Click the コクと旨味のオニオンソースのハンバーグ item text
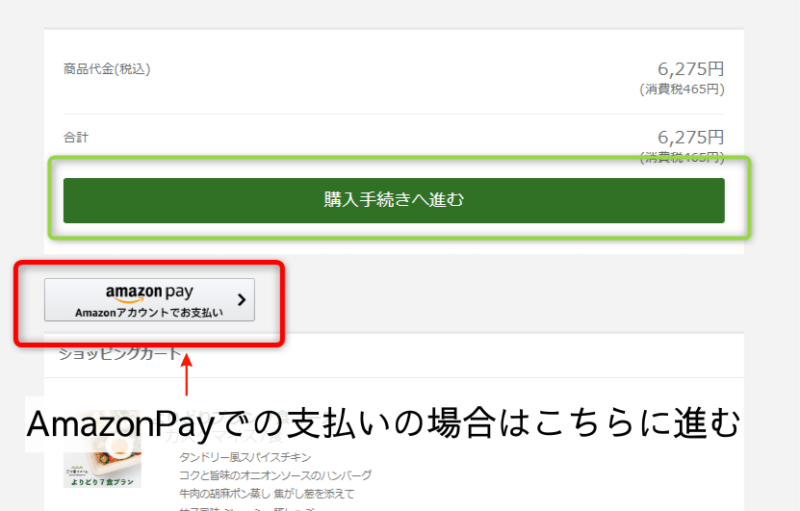The image size is (800, 511). (276, 475)
